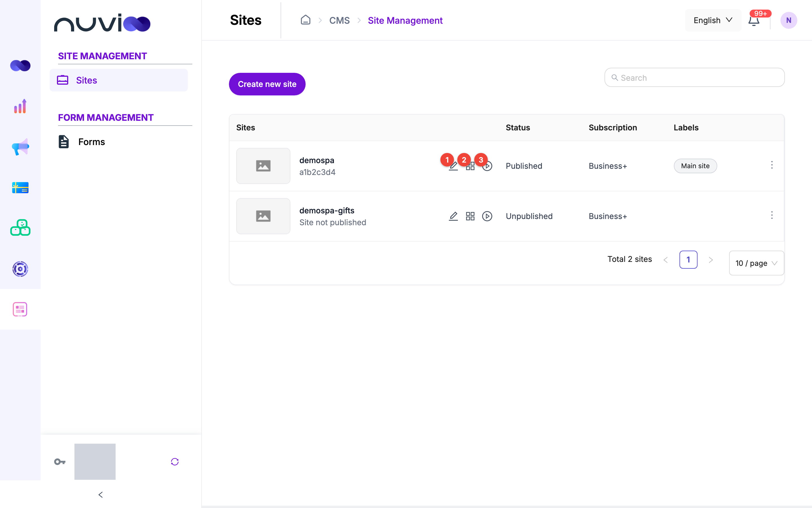Click the grid icon for demospa
The width and height of the screenshot is (812, 508).
click(470, 166)
